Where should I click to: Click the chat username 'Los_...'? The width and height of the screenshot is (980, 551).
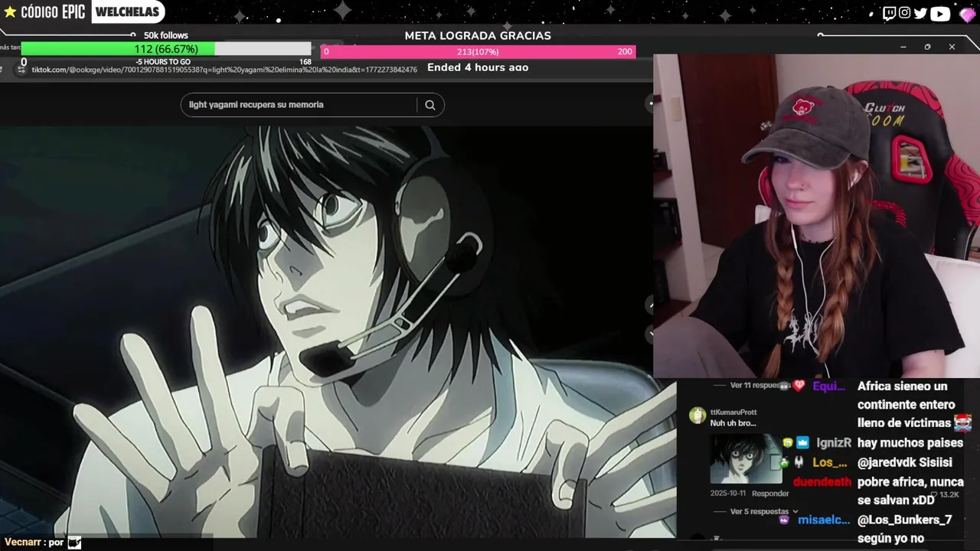(x=829, y=462)
